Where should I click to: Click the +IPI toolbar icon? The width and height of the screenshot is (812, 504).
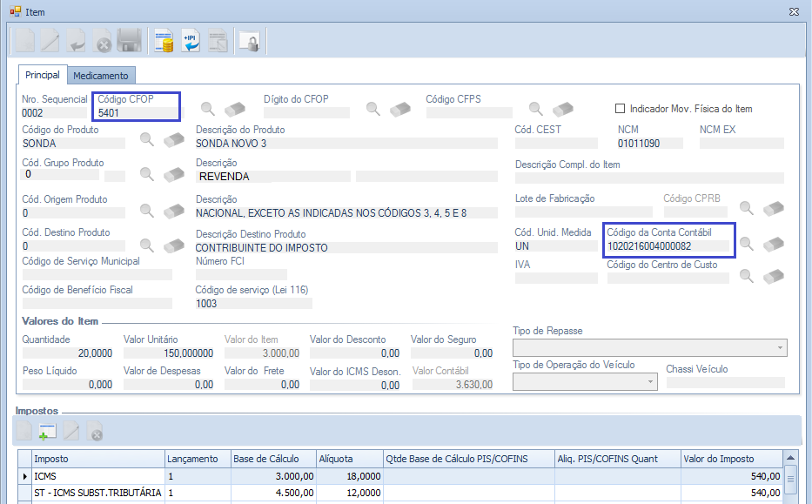191,41
